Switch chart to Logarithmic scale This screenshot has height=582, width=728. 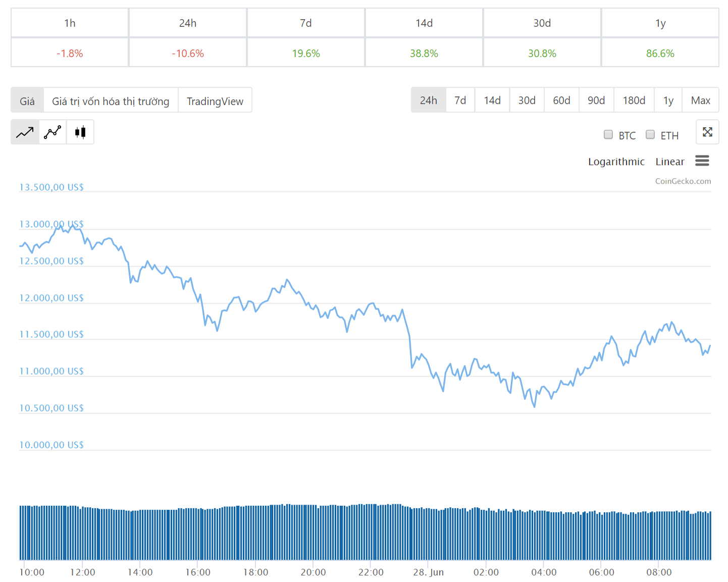pos(616,162)
